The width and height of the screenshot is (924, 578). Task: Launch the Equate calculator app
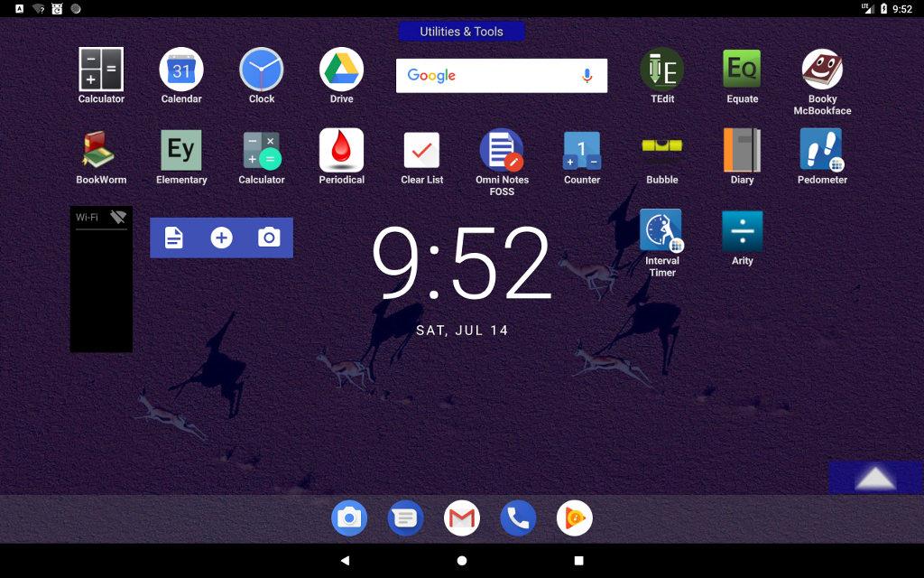pyautogui.click(x=742, y=70)
